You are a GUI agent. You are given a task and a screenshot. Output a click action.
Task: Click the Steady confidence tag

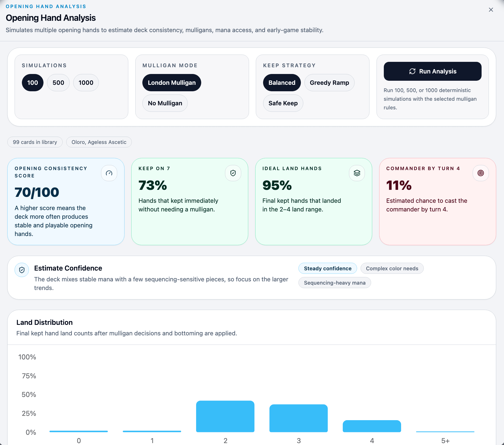coord(327,268)
